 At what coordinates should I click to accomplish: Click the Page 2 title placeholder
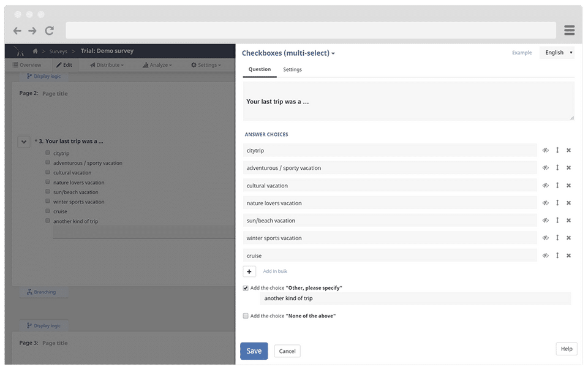[55, 94]
